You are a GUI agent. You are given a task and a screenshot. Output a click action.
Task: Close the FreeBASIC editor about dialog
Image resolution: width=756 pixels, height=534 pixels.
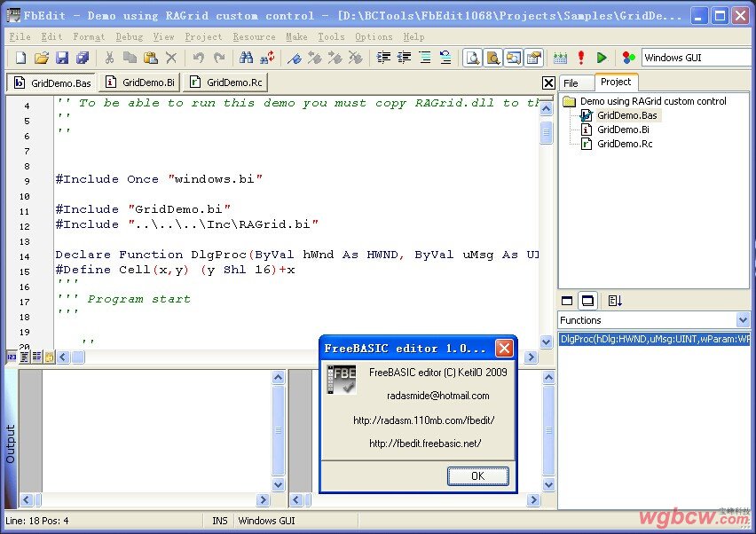(x=504, y=348)
